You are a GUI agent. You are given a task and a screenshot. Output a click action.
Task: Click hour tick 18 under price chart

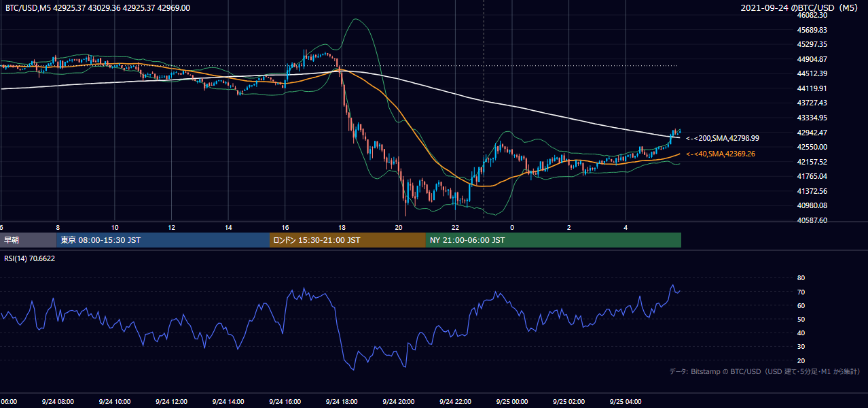tap(342, 227)
